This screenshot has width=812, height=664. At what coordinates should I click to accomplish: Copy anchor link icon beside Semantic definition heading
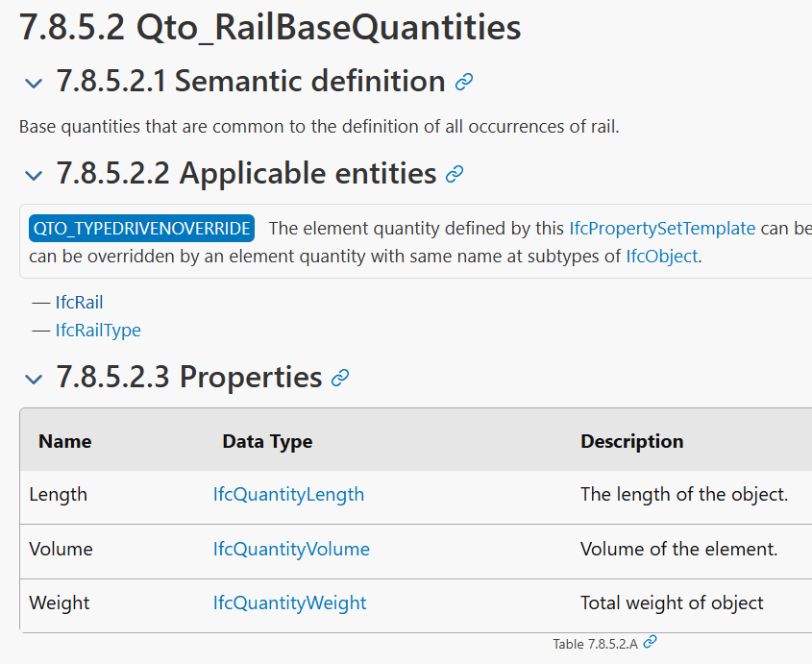(x=464, y=82)
